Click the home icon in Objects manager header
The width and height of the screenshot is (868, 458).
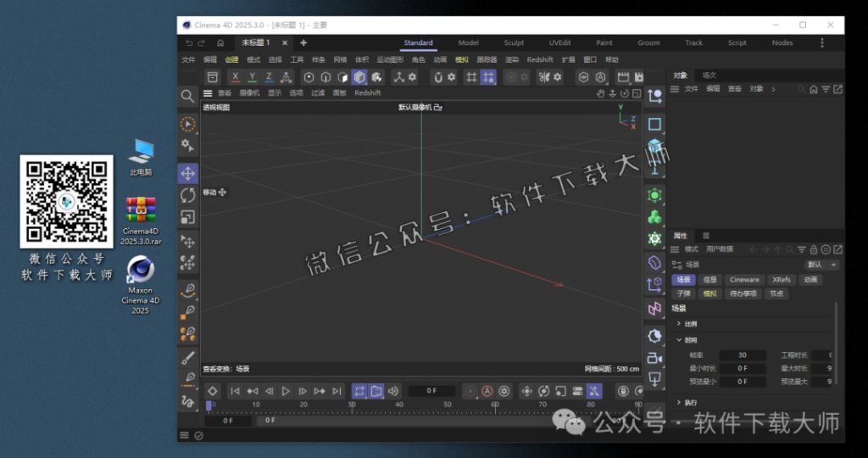pyautogui.click(x=814, y=89)
